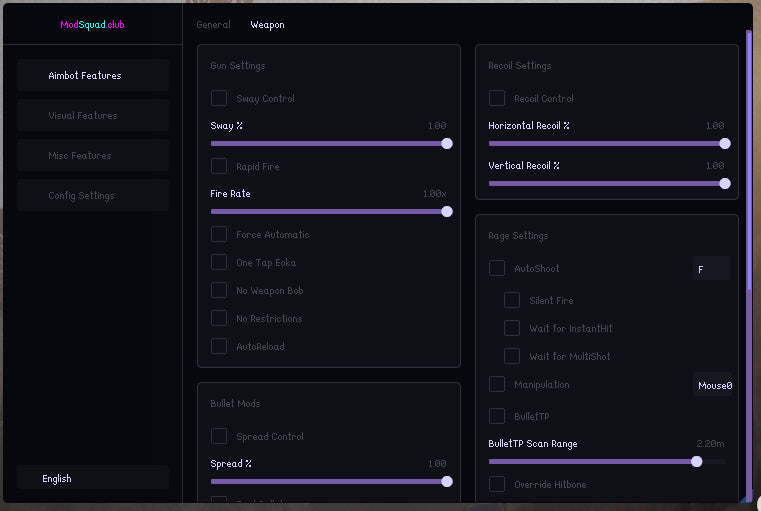Click the Manipulation keybind box showing Mouse0
Image resolution: width=761 pixels, height=511 pixels.
click(713, 385)
